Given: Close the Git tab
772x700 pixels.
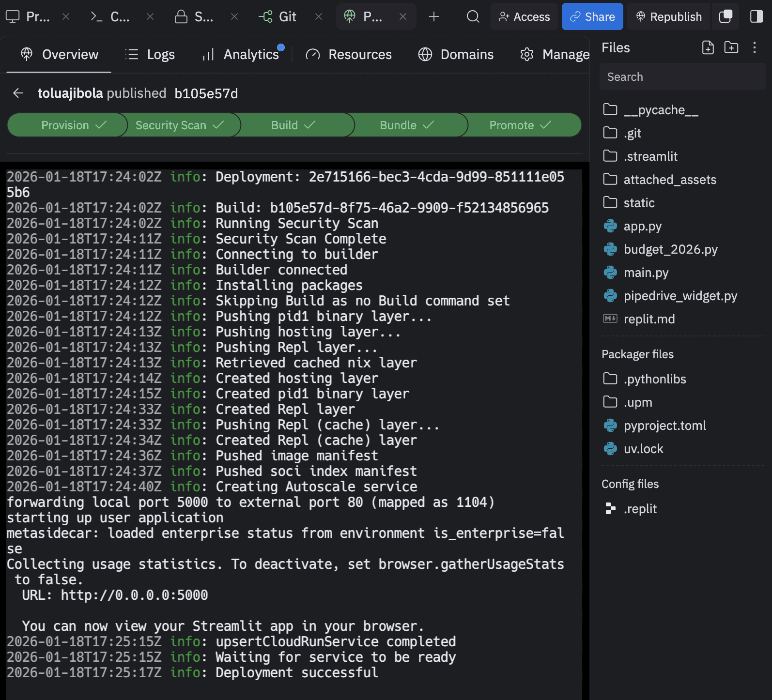Looking at the screenshot, I should click(x=319, y=17).
